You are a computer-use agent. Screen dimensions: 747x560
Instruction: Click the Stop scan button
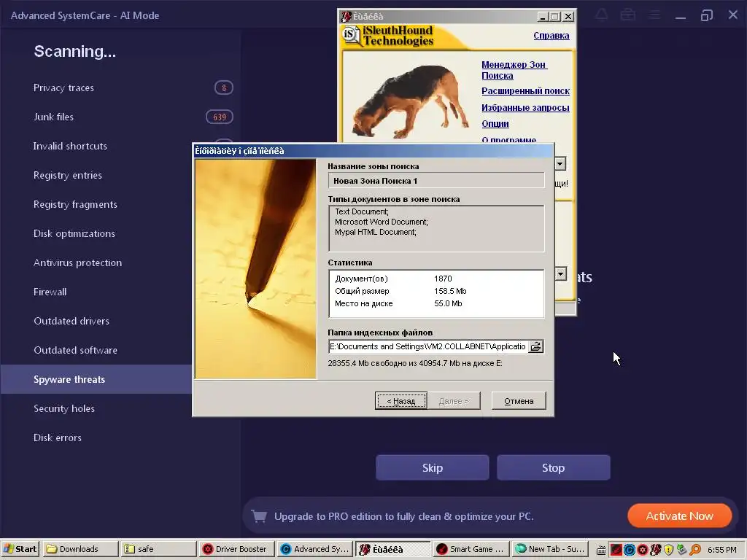pos(553,467)
